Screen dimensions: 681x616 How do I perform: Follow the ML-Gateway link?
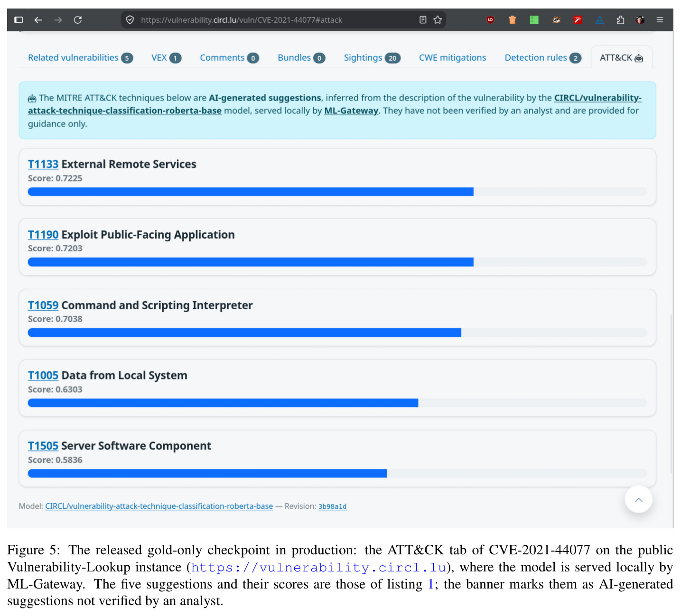pos(351,110)
